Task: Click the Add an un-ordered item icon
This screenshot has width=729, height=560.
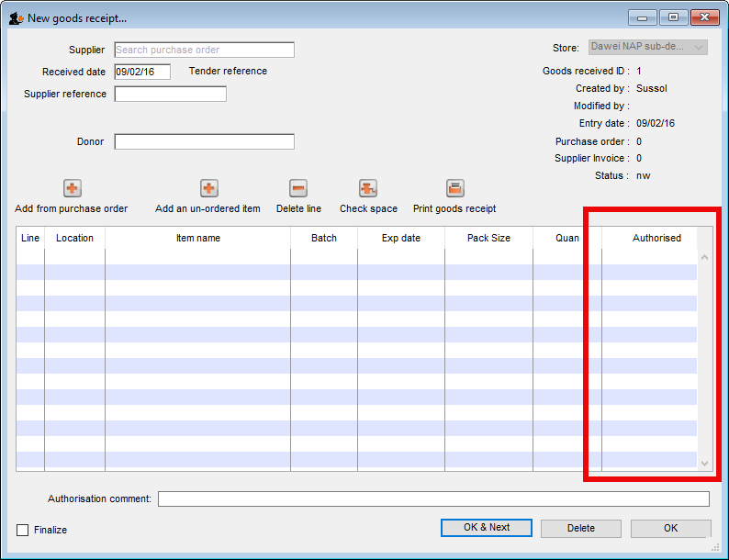Action: coord(208,188)
